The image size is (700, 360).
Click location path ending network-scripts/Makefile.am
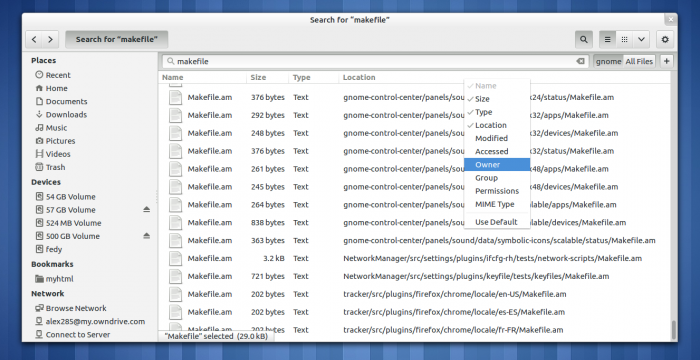(492, 258)
